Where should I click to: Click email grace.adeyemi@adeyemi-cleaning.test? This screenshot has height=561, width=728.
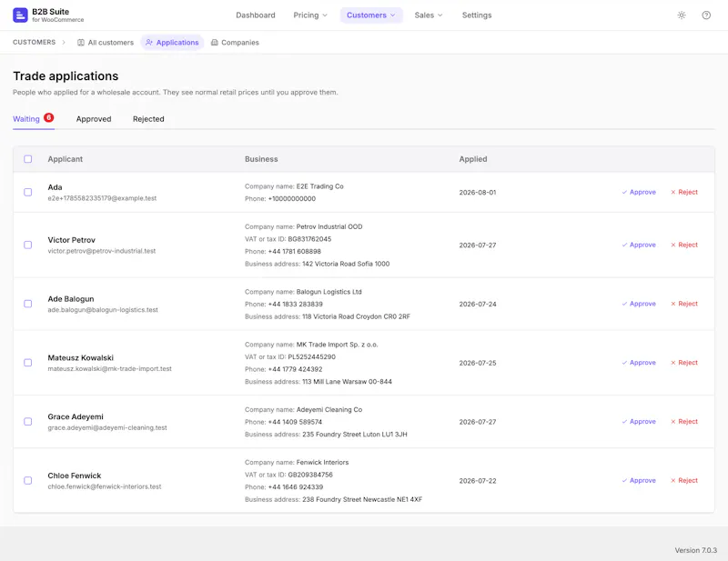[107, 428]
